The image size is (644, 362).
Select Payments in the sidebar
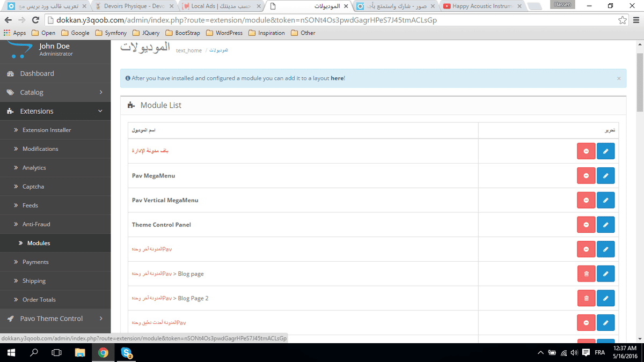pyautogui.click(x=55, y=262)
